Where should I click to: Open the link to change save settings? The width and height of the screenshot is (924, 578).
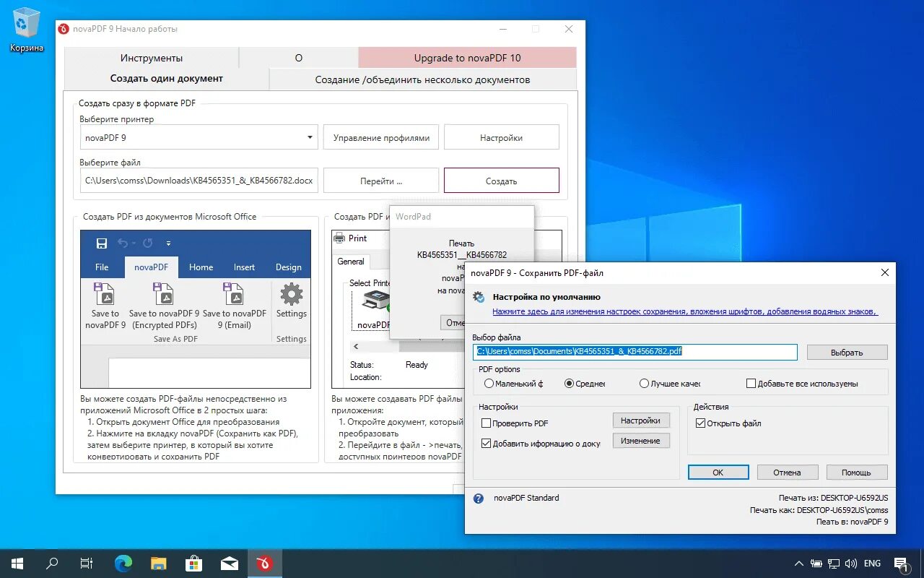(684, 311)
